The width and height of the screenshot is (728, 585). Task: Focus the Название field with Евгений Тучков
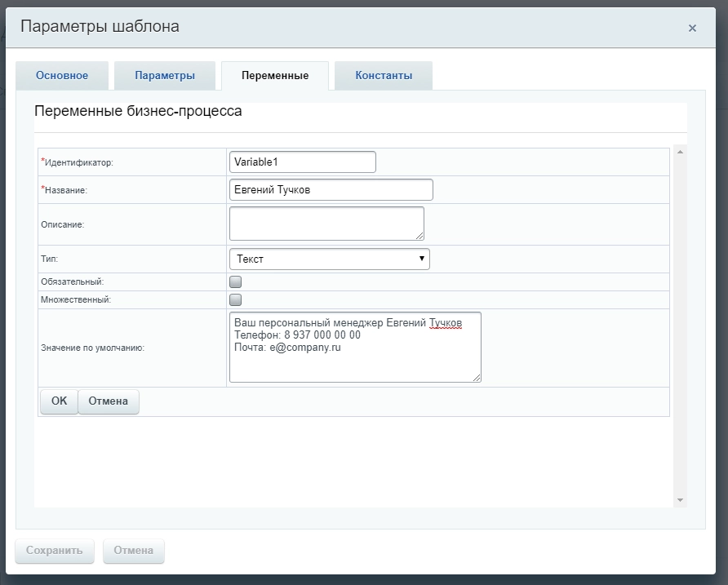(x=331, y=190)
